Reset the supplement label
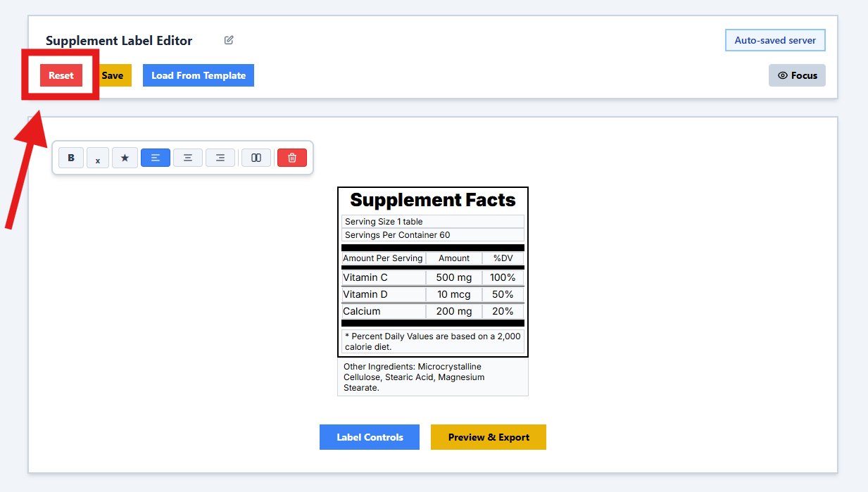 coord(61,75)
